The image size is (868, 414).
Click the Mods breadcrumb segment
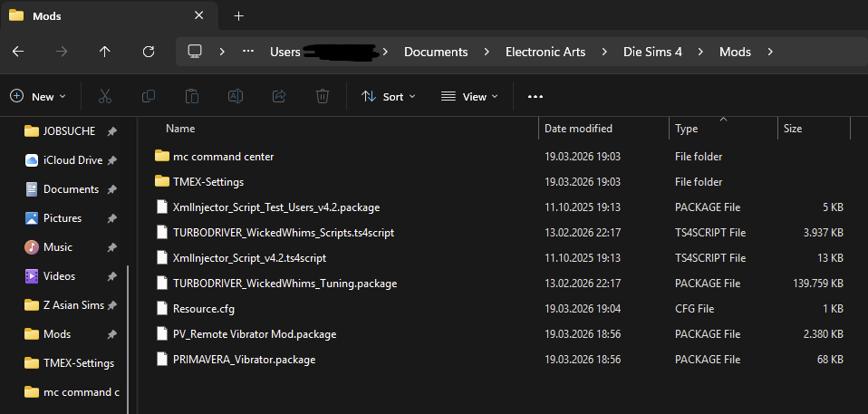[735, 52]
